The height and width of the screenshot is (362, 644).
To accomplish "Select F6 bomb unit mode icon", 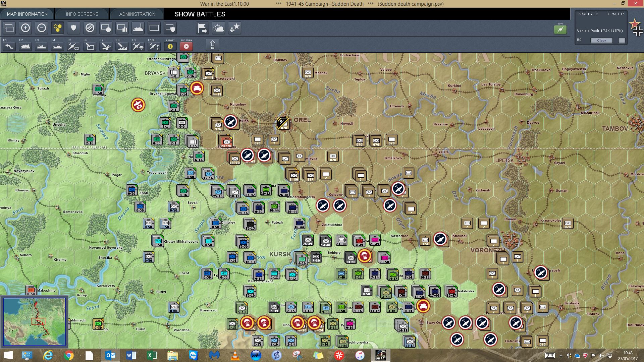I will pyautogui.click(x=90, y=46).
